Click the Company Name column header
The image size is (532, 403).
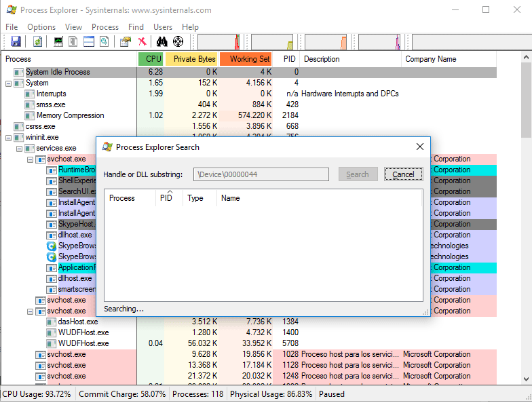coord(449,59)
